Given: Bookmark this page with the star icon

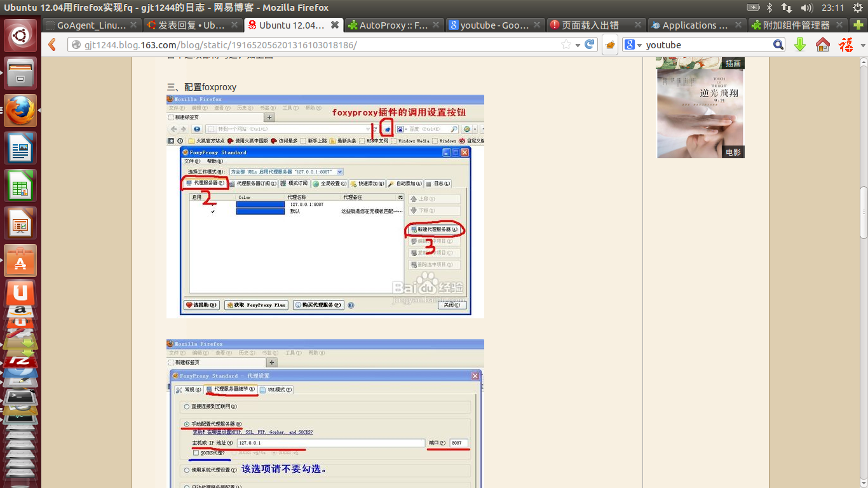Looking at the screenshot, I should [x=566, y=45].
